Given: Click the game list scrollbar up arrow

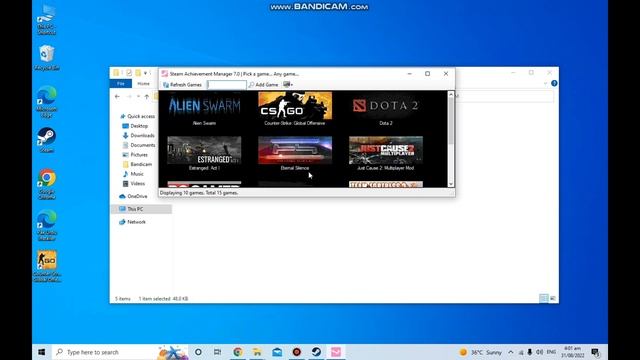Looking at the screenshot, I should (x=451, y=94).
